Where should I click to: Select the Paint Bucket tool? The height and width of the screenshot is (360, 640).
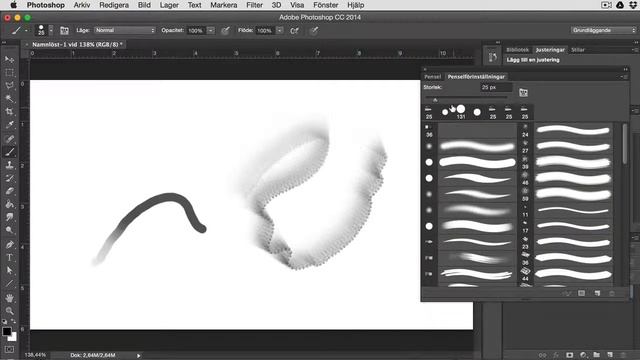tap(9, 204)
